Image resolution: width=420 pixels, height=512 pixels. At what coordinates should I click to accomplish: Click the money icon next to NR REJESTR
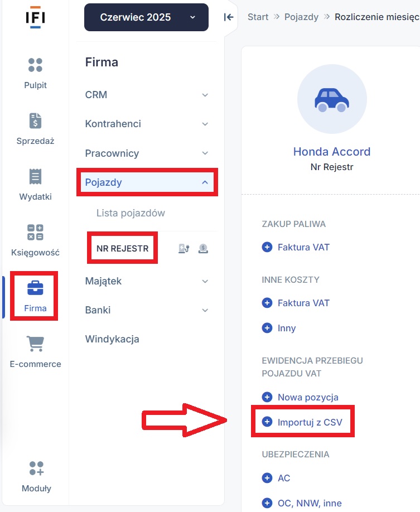pos(203,249)
